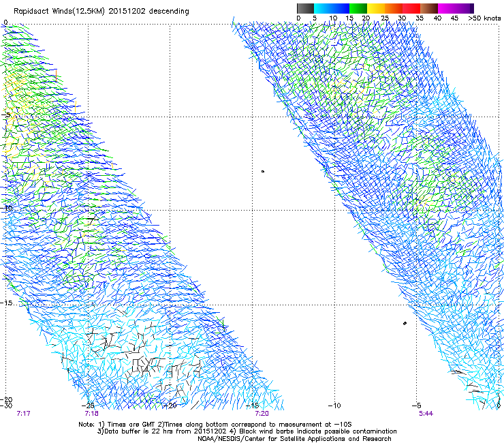Screen dimensions: 504x443
Task: Click the longitude label '-10' on bottom axis
Action: (x=334, y=406)
